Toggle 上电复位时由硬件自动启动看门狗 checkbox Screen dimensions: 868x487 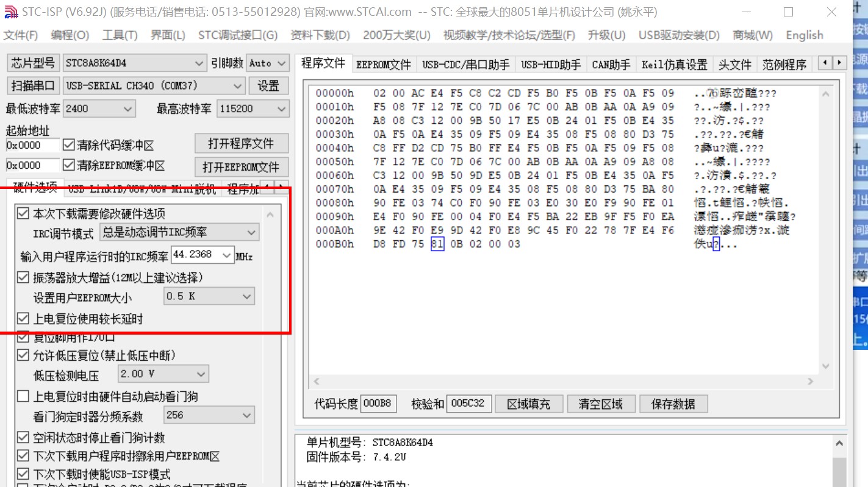23,396
